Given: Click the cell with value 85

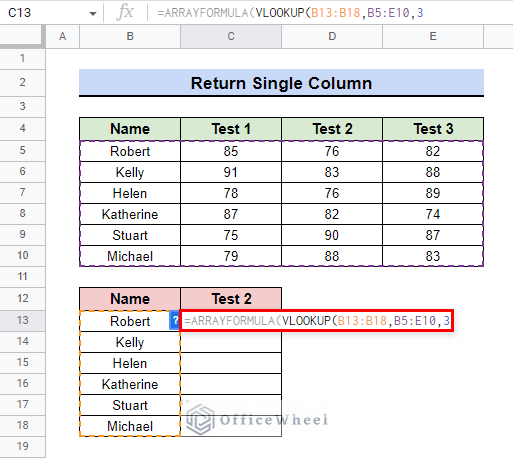Looking at the screenshot, I should click(x=231, y=151).
